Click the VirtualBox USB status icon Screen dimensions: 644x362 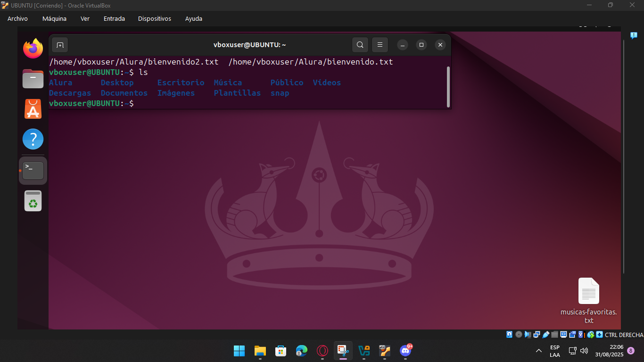click(546, 335)
